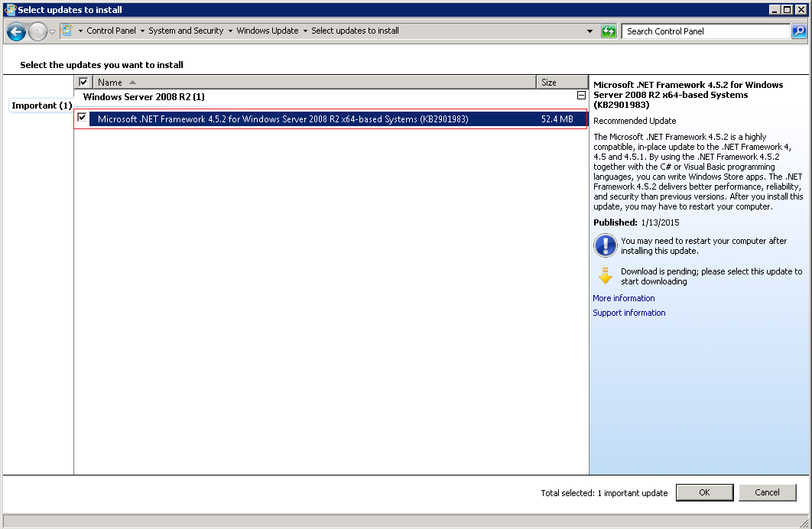Minimize the Select updates window
812x529 pixels.
coord(775,9)
